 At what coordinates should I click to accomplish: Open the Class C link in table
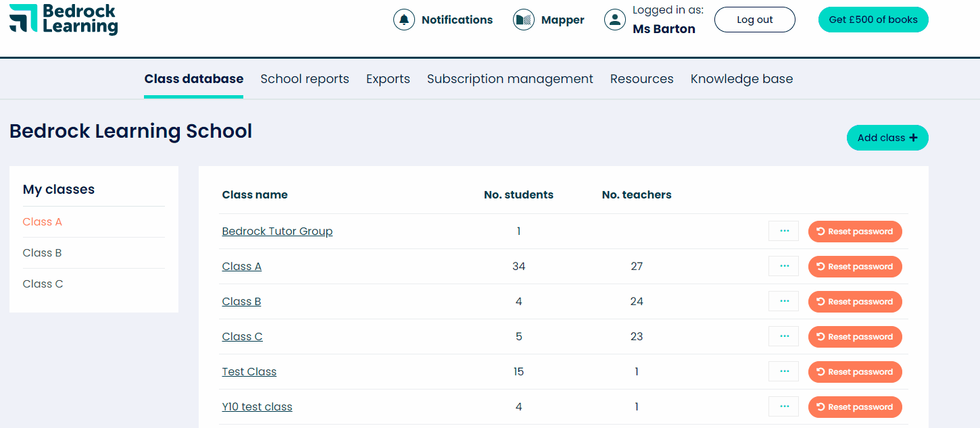242,337
